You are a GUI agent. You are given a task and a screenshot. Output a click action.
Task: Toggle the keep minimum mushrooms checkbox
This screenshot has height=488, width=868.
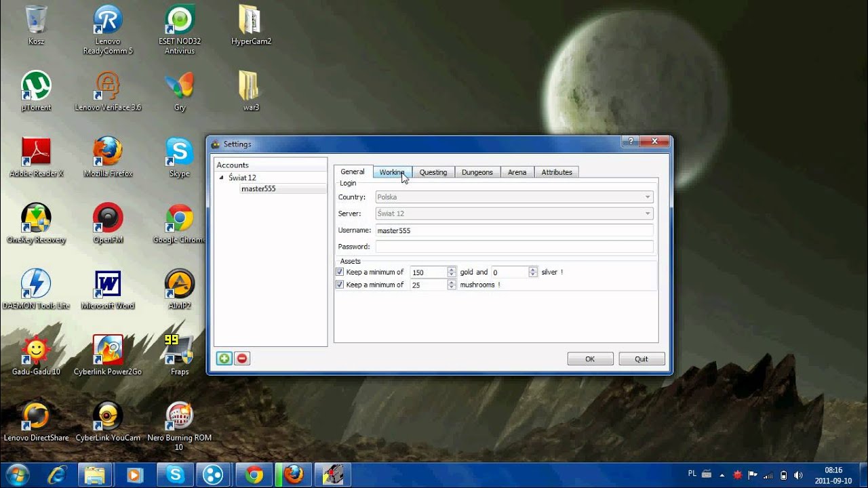tap(340, 285)
